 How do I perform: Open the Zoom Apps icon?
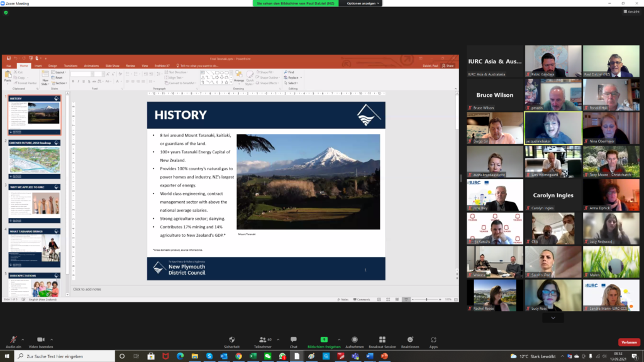433,339
